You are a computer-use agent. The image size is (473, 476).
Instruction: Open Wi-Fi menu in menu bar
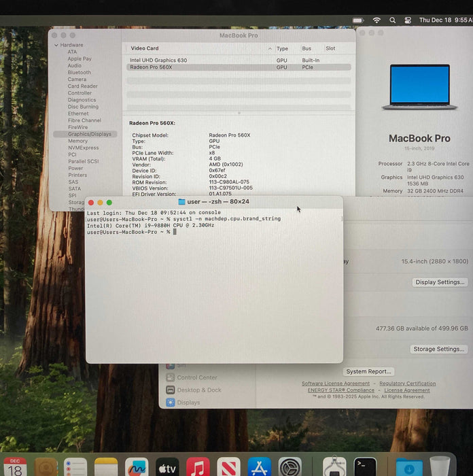376,20
